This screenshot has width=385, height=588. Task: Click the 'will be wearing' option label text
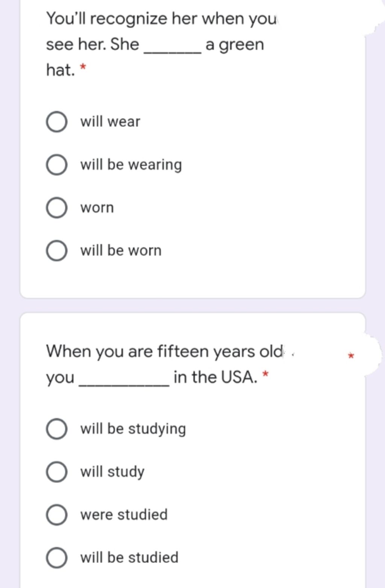(x=131, y=165)
